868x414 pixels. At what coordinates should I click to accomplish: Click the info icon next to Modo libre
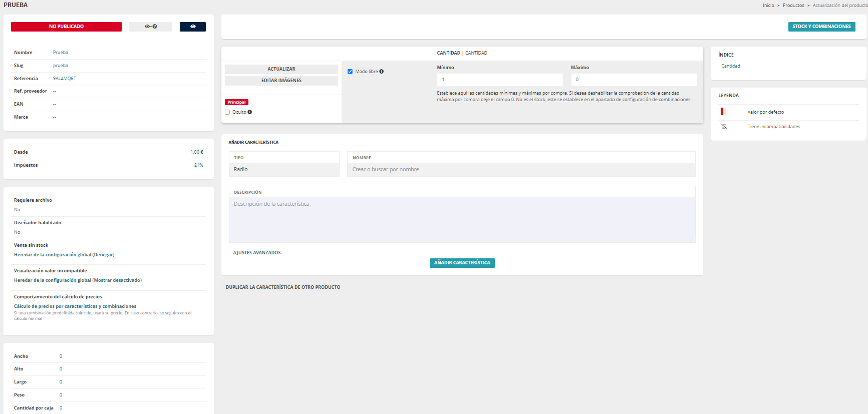click(x=382, y=72)
